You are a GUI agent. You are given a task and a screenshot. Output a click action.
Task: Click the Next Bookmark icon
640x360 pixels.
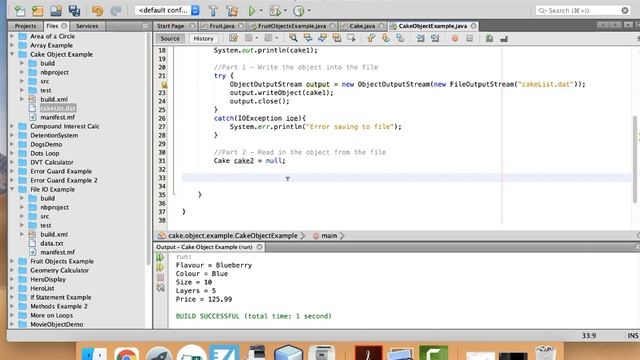click(386, 38)
